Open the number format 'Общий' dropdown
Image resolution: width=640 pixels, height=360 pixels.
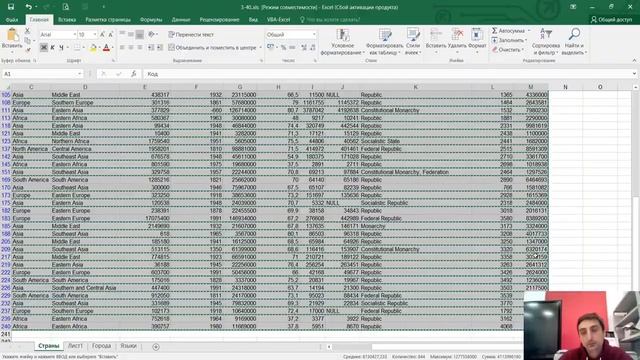(x=314, y=35)
